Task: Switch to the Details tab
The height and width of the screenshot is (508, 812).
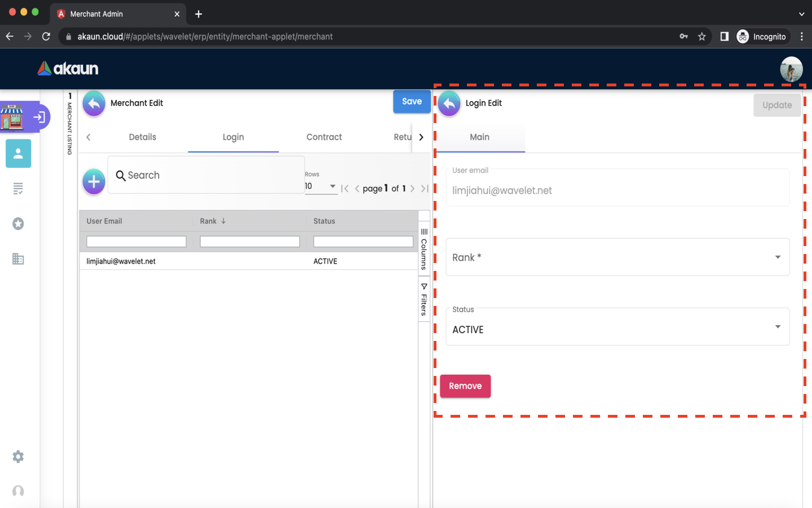Action: click(142, 137)
